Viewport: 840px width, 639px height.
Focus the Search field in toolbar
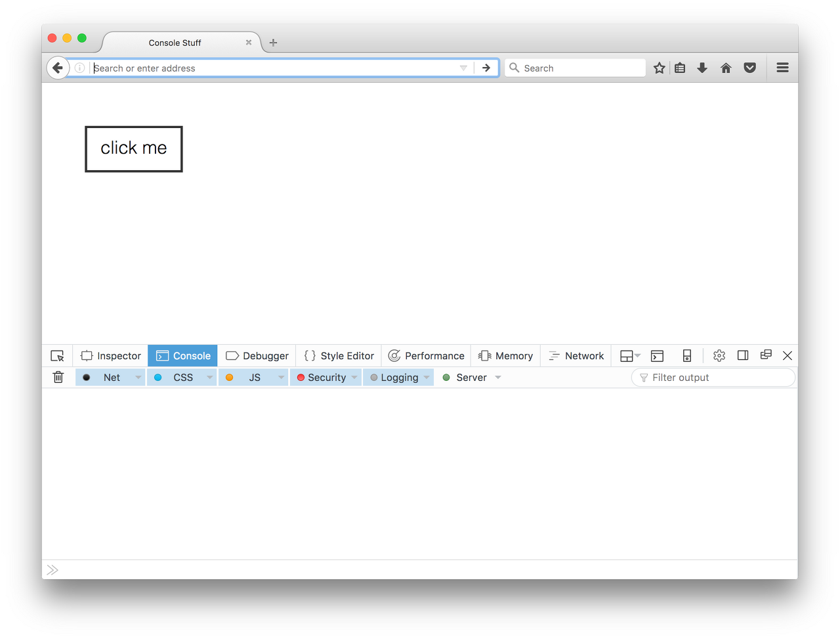tap(576, 68)
